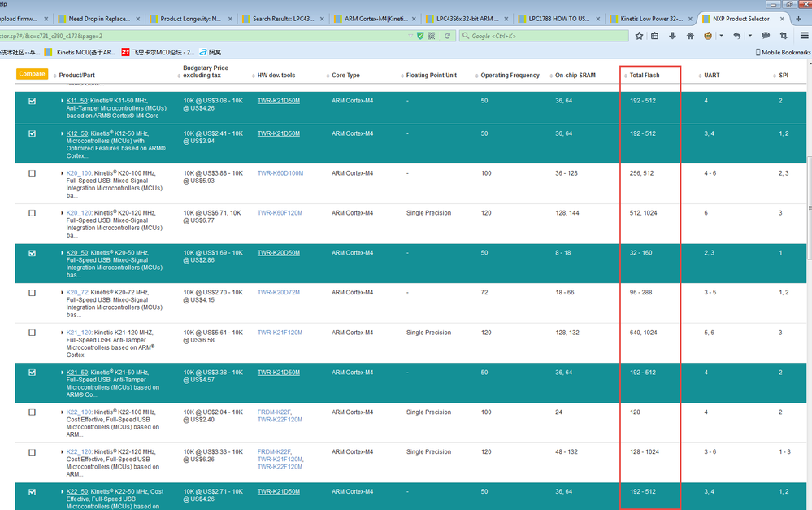Check the K21_120 row checkbox
Viewport: 812px width, 510px height.
(33, 333)
